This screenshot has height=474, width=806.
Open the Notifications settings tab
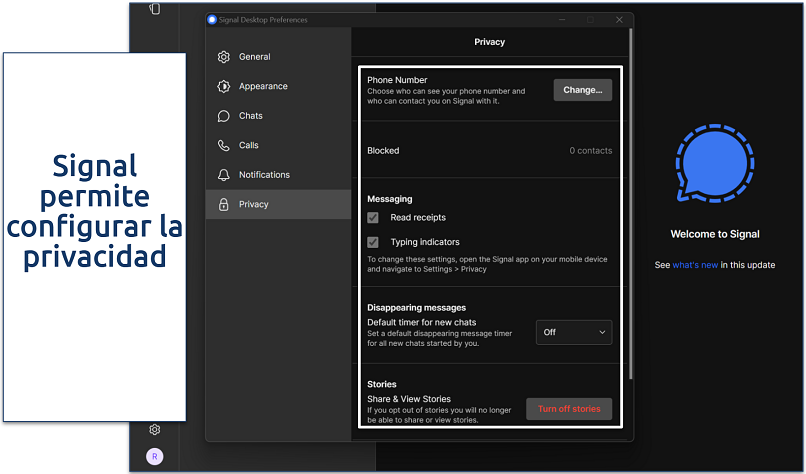coord(264,175)
